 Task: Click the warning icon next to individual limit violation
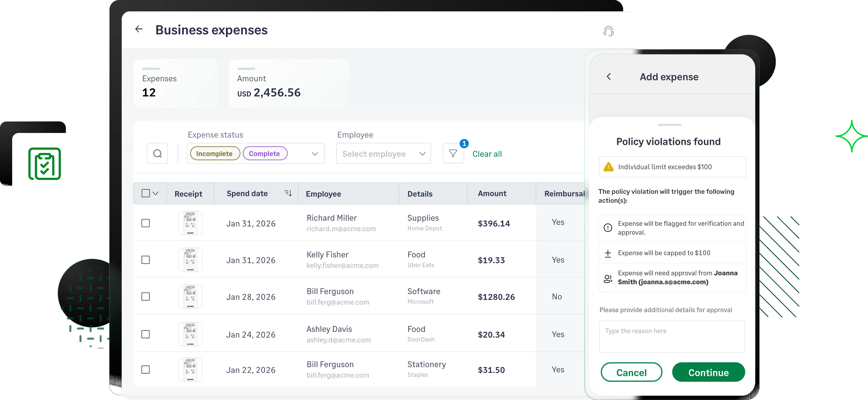click(608, 167)
